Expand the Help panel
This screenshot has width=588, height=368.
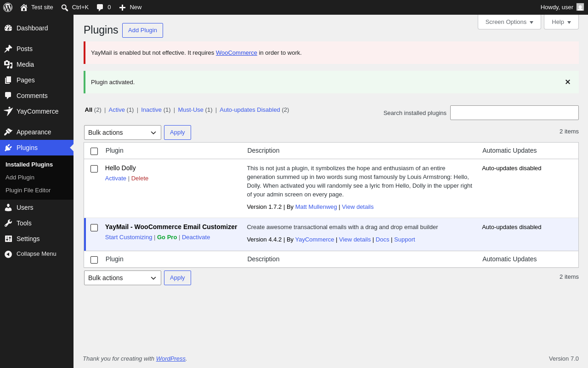tap(561, 22)
